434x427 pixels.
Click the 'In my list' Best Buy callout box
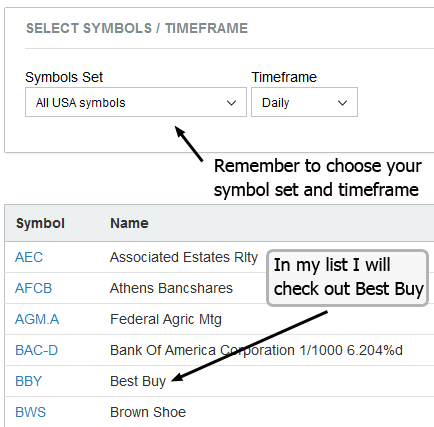coord(347,278)
